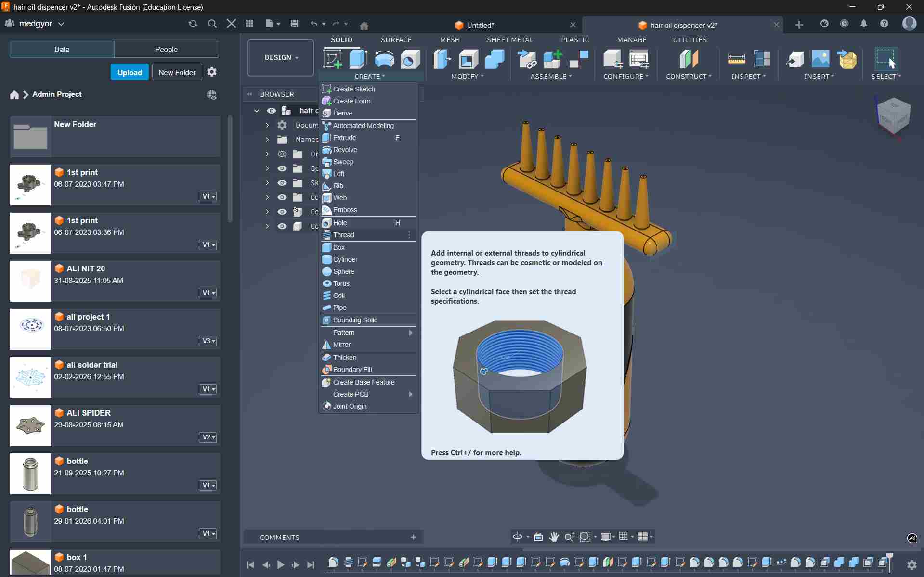Toggle visibility of Sk folder
Image resolution: width=924 pixels, height=577 pixels.
pyautogui.click(x=282, y=183)
